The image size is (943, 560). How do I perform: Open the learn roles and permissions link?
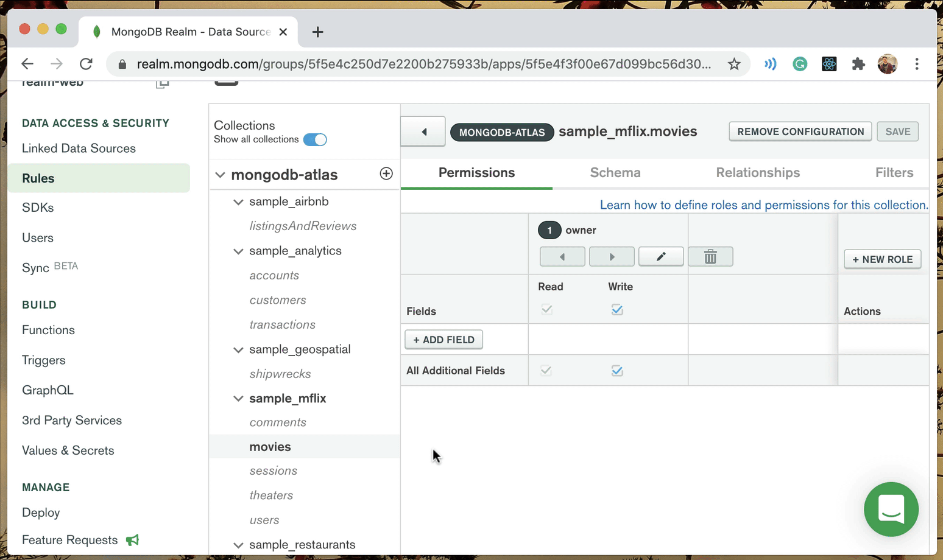point(764,205)
